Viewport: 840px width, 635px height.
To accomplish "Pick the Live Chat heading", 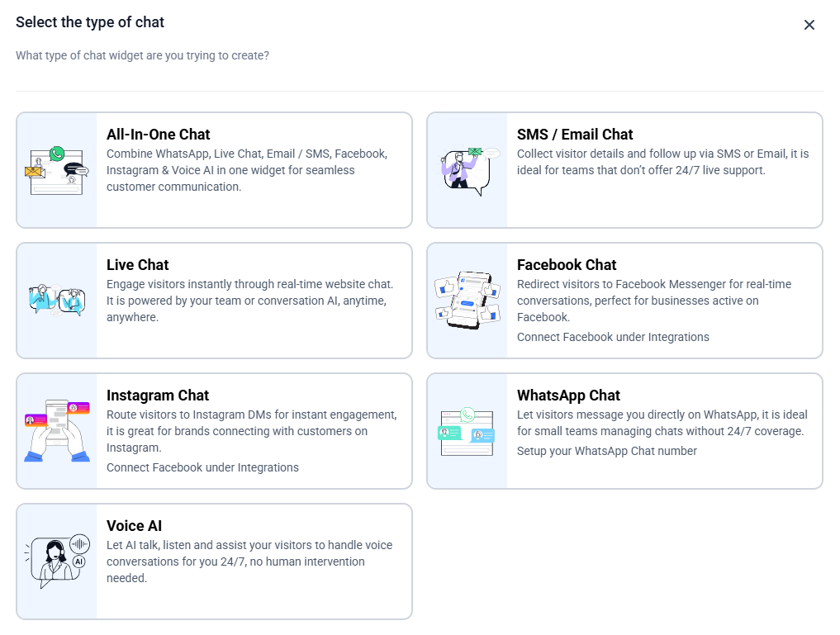I will pos(138,265).
